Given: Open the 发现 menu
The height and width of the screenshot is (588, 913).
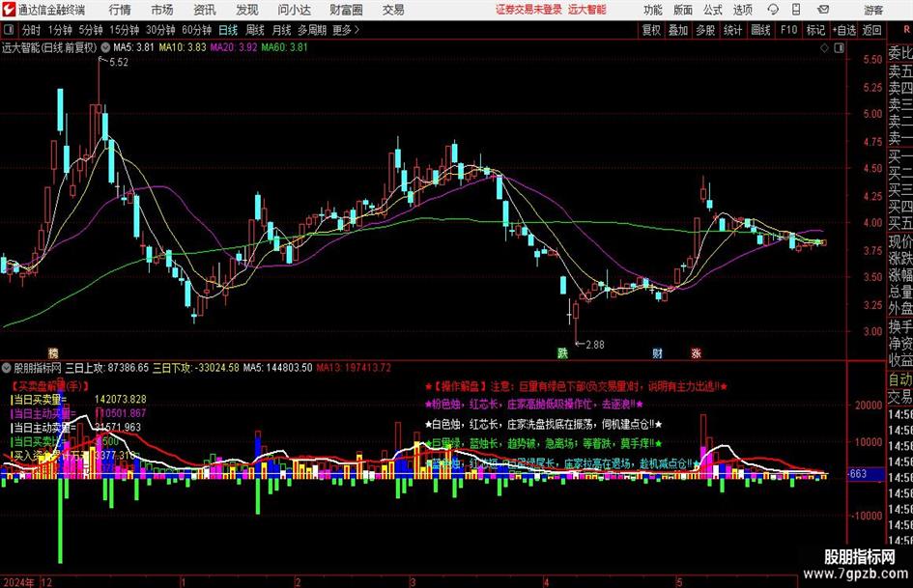Looking at the screenshot, I should pos(247,10).
